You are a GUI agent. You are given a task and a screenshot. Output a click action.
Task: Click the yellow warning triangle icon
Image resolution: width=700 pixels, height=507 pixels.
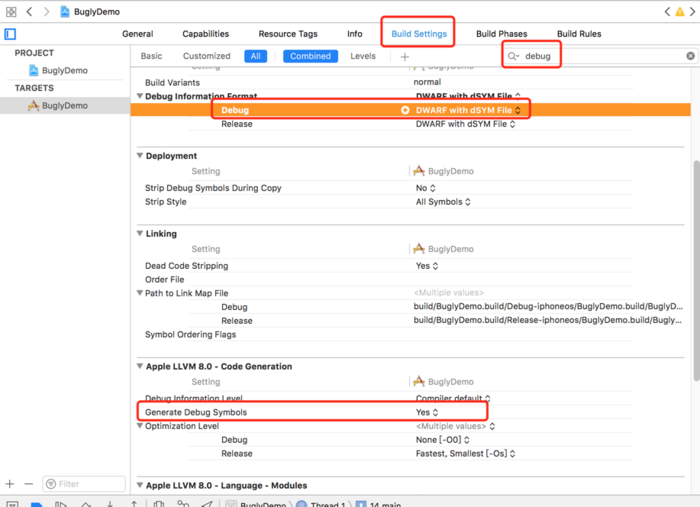(x=679, y=12)
